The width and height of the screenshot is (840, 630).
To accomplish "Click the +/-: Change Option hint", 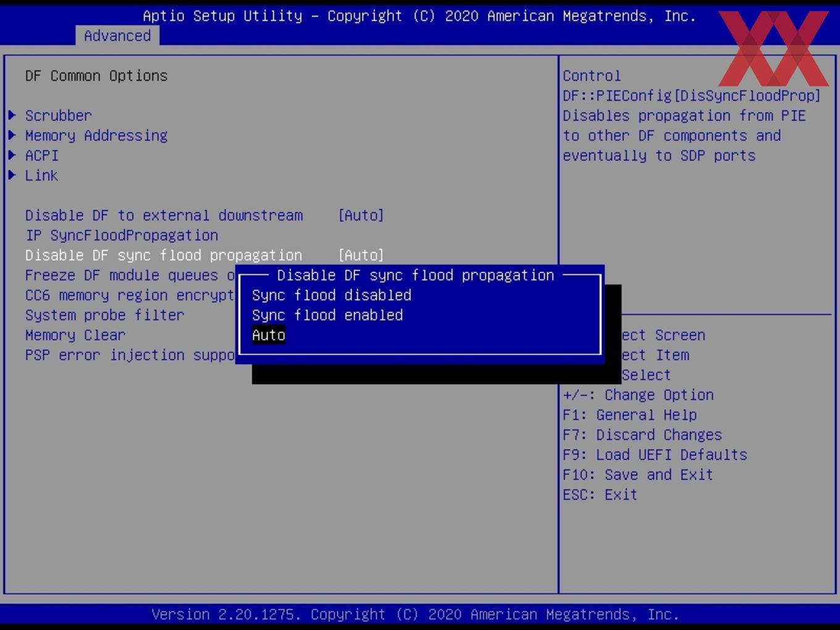I will click(x=638, y=395).
